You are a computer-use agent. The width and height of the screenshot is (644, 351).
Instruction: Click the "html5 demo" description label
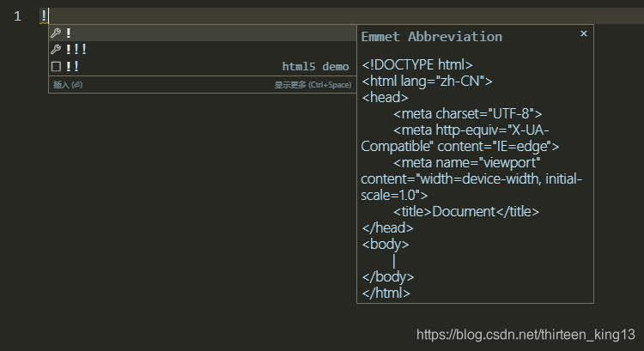click(x=315, y=66)
